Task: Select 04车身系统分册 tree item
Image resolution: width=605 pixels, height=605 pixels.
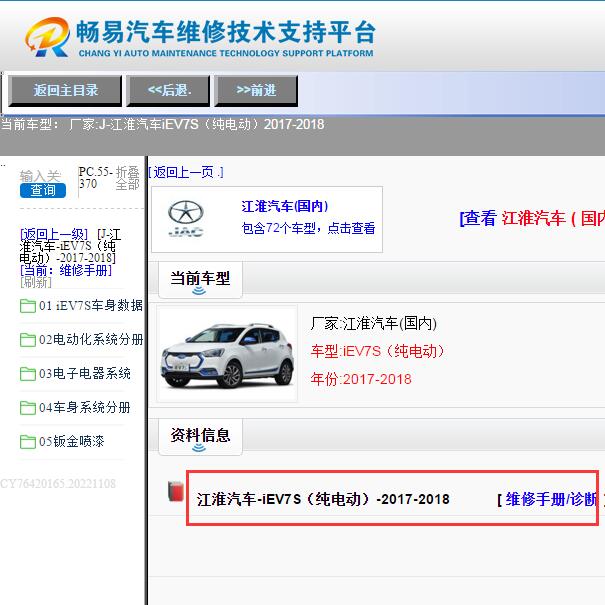Action: [84, 407]
